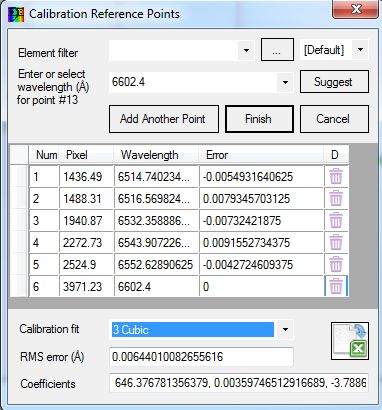Click the Coefficients value field
This screenshot has width=382, height=410.
click(x=239, y=383)
